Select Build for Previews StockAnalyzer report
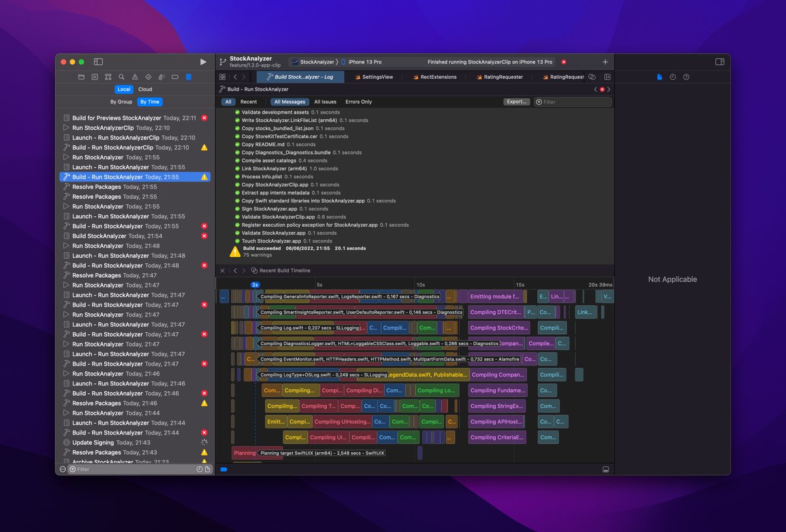The width and height of the screenshot is (786, 532). click(134, 118)
